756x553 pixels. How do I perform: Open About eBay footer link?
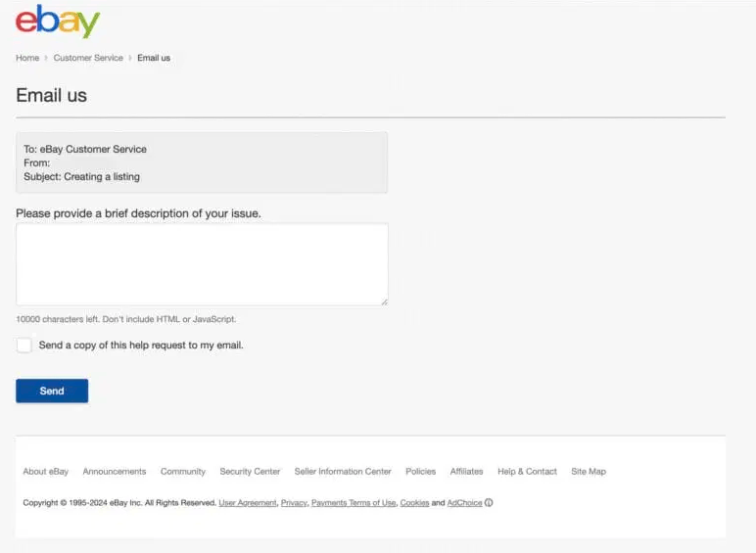pyautogui.click(x=46, y=472)
